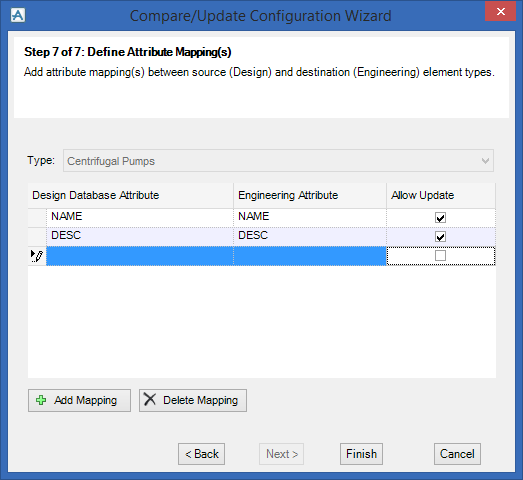Go back with the Back button
This screenshot has width=523, height=480.
pyautogui.click(x=201, y=454)
